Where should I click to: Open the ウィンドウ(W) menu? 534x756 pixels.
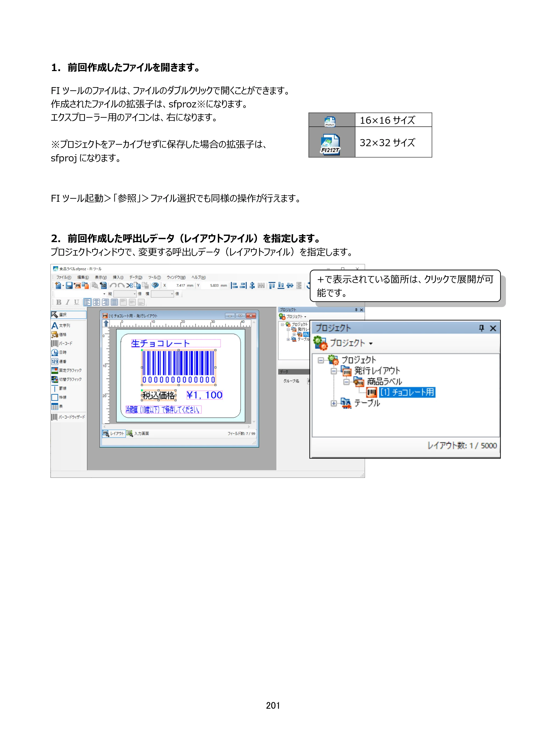click(x=176, y=277)
